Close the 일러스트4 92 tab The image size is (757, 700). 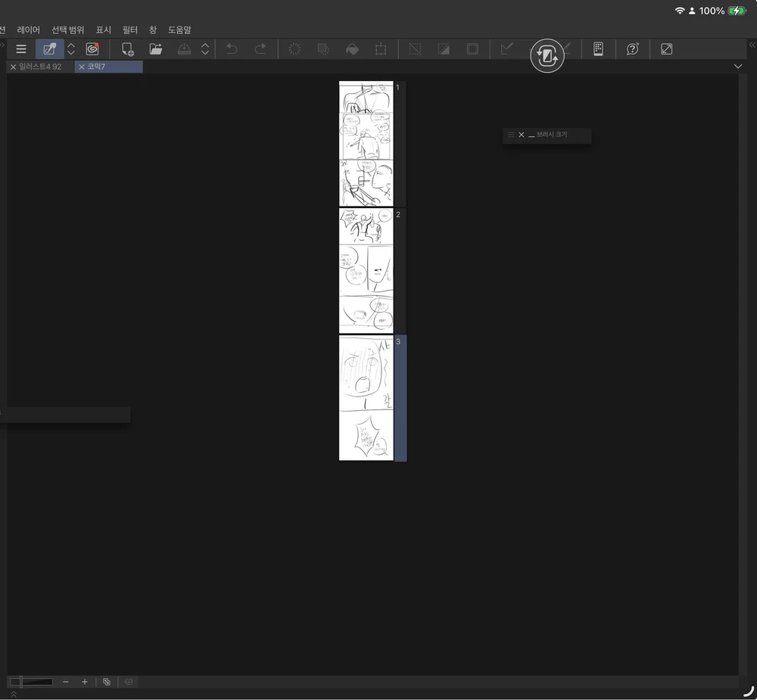pyautogui.click(x=13, y=67)
